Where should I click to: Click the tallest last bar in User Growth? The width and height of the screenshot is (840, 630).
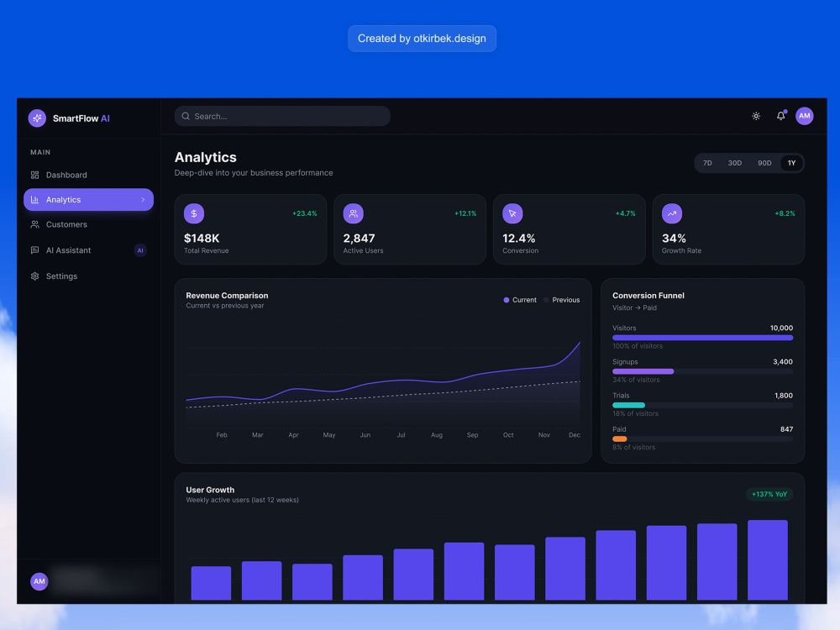pos(768,559)
